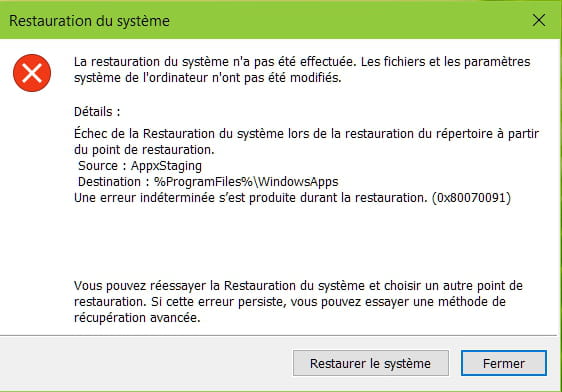Viewport: 562px width, 392px height.
Task: Click the "Restaurer le système" button
Action: [371, 363]
